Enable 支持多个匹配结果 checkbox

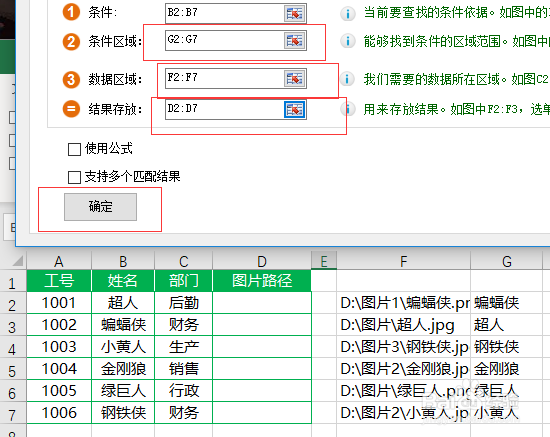[74, 177]
